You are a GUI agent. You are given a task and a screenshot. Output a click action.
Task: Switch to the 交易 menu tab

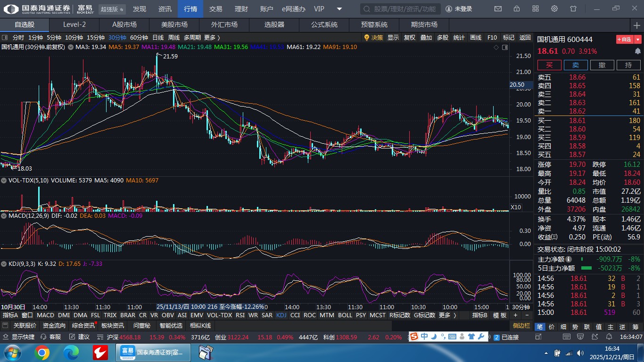click(x=215, y=9)
